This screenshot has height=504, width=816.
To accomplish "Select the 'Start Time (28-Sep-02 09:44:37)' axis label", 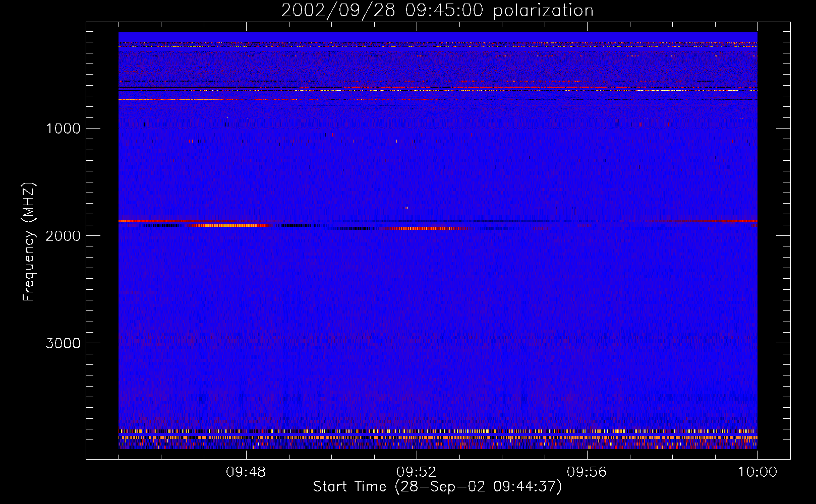I will pos(437,487).
